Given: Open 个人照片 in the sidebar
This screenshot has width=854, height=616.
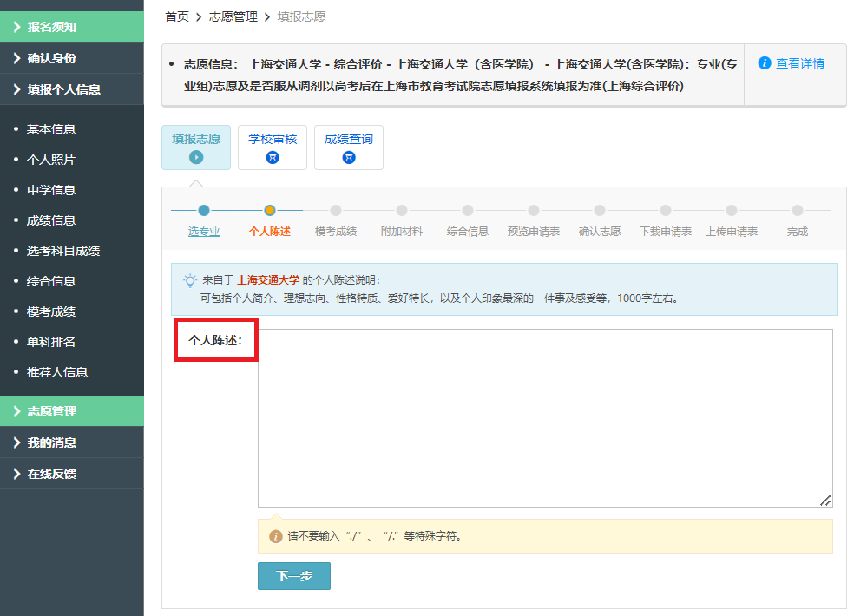Looking at the screenshot, I should coord(51,160).
